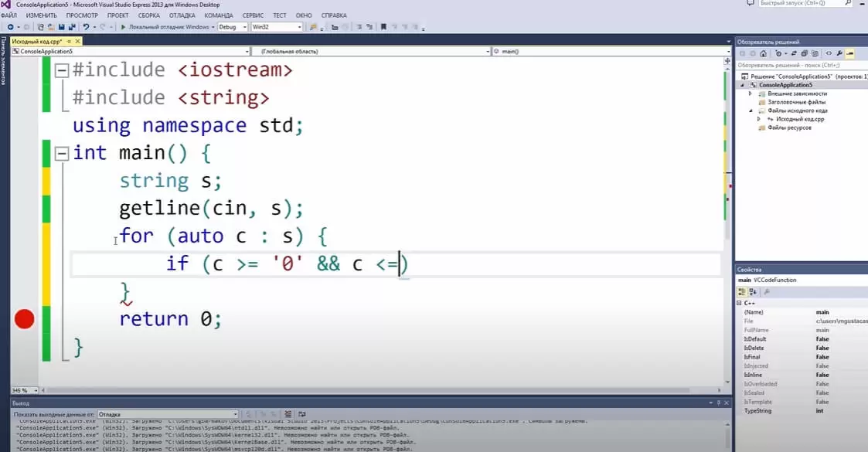Click the Properties wrench icon in Solution Explorer
The width and height of the screenshot is (868, 452).
tap(839, 53)
